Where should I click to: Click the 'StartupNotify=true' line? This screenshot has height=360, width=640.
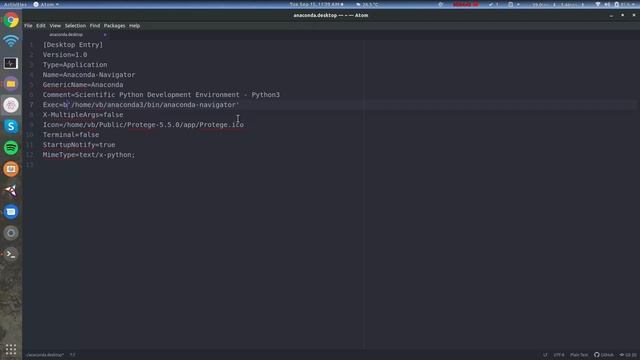(79, 145)
